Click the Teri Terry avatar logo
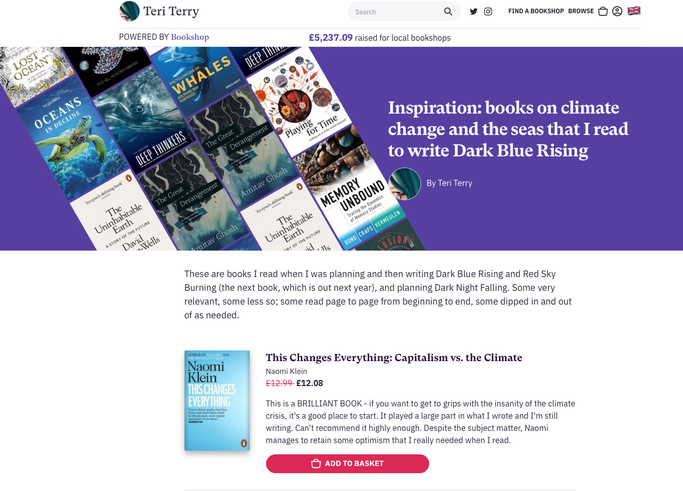The width and height of the screenshot is (683, 491). (129, 11)
